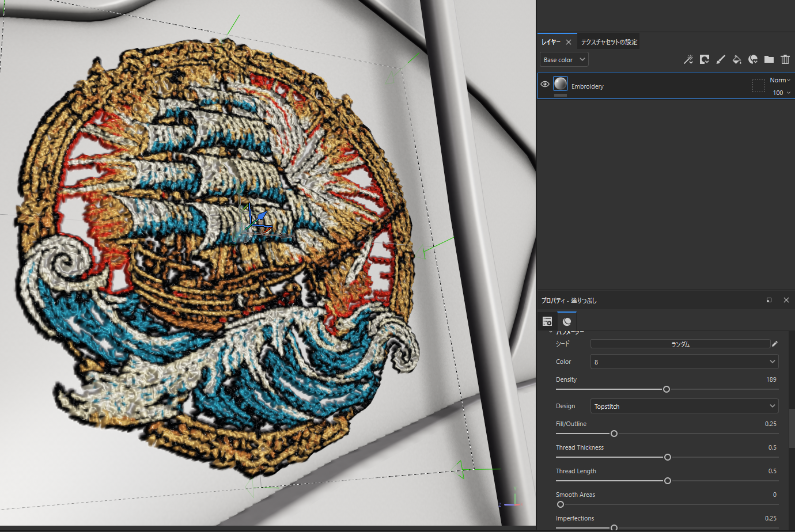Open the Norm blend mode dropdown
795x532 pixels.
(x=780, y=80)
